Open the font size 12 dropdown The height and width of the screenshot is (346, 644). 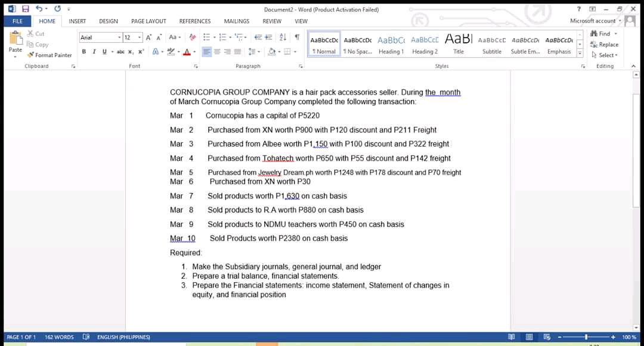coord(140,38)
